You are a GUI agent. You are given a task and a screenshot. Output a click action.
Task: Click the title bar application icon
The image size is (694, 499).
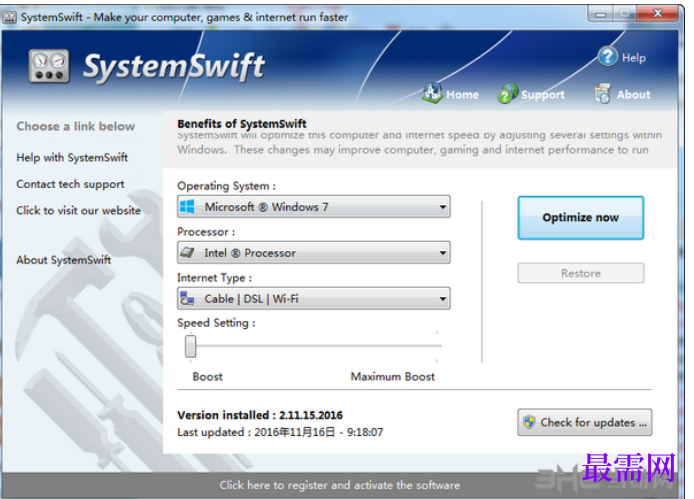tap(9, 17)
